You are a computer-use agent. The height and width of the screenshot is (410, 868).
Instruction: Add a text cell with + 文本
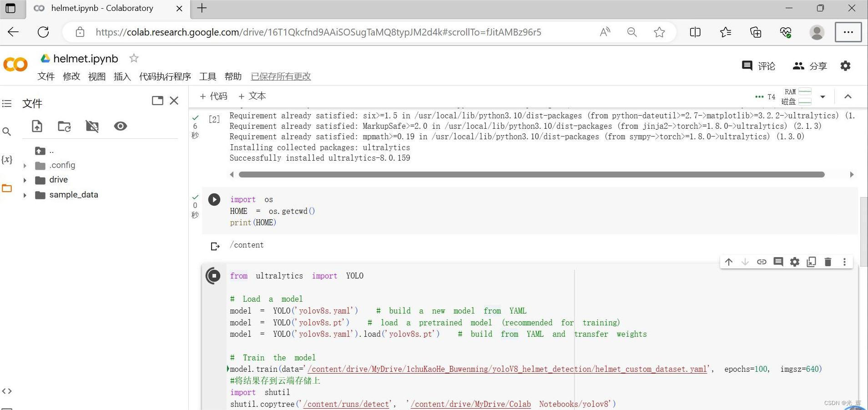click(x=252, y=96)
